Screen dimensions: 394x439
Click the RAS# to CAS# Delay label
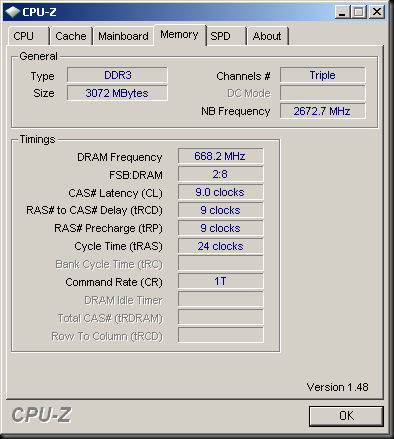pyautogui.click(x=94, y=210)
